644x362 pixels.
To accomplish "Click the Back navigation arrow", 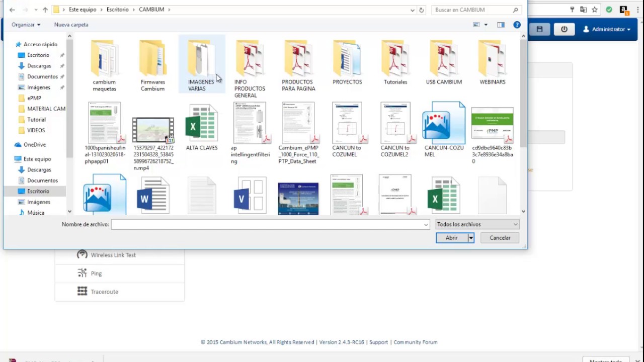I will (x=12, y=10).
